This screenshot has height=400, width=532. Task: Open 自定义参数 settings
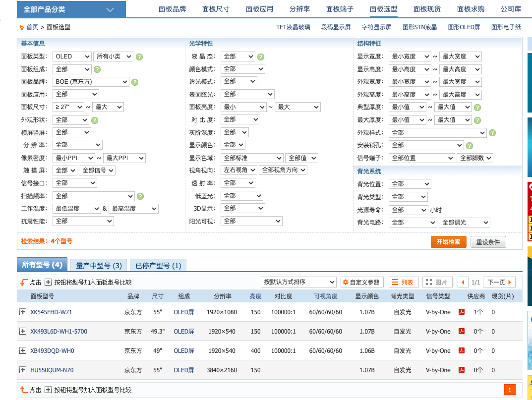pyautogui.click(x=361, y=282)
